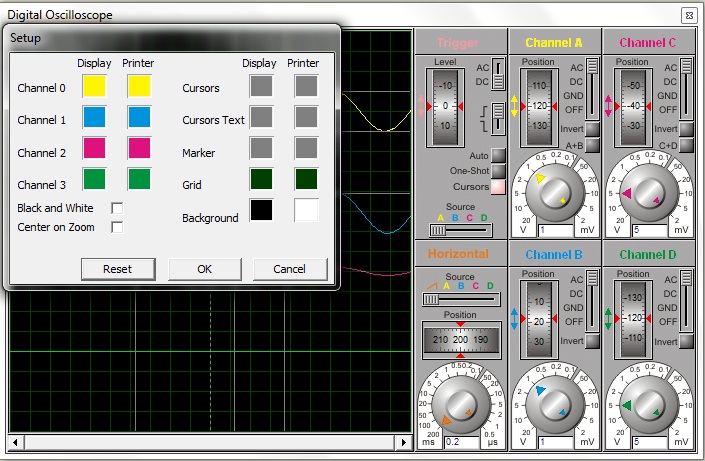The height and width of the screenshot is (461, 705).
Task: Cancel the Setup dialog
Action: [290, 269]
